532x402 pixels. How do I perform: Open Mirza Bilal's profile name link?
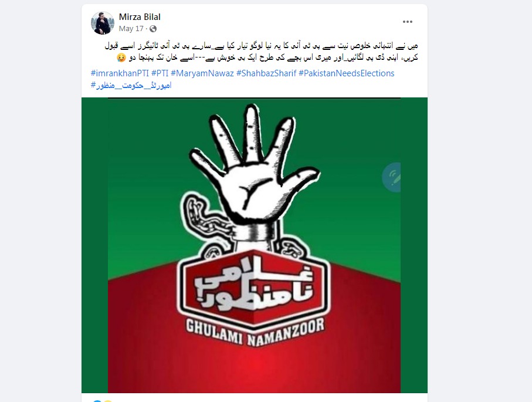tap(140, 17)
